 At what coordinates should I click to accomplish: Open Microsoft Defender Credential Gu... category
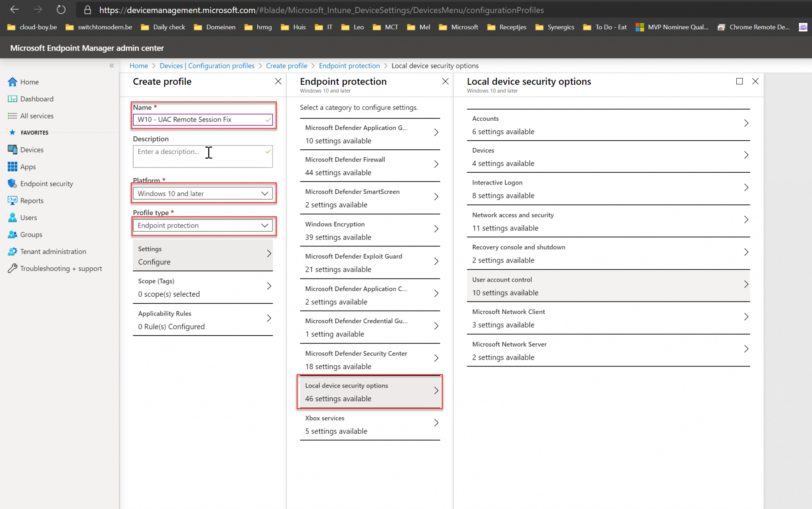tap(370, 327)
